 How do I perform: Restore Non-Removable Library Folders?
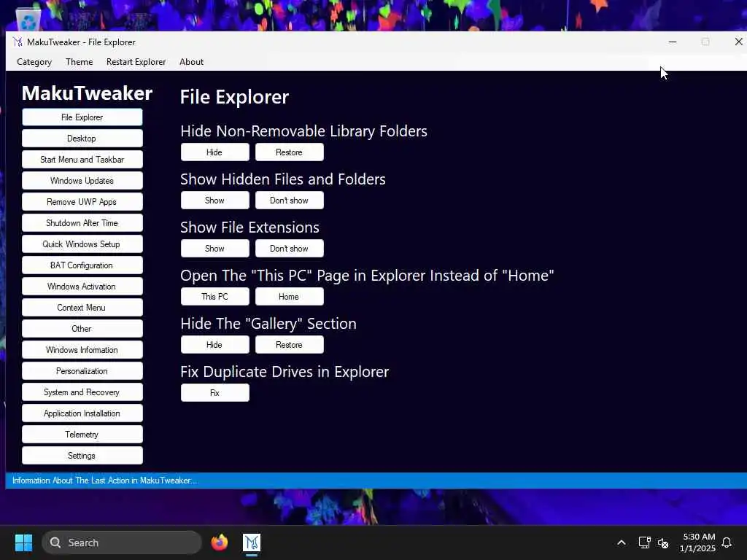click(x=289, y=152)
